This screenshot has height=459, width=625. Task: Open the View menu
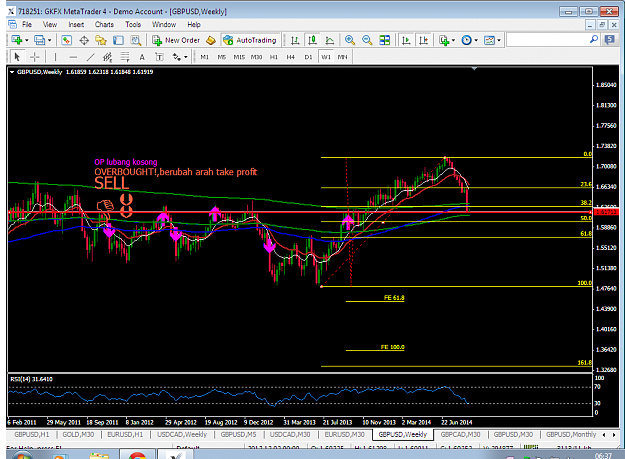[x=50, y=24]
